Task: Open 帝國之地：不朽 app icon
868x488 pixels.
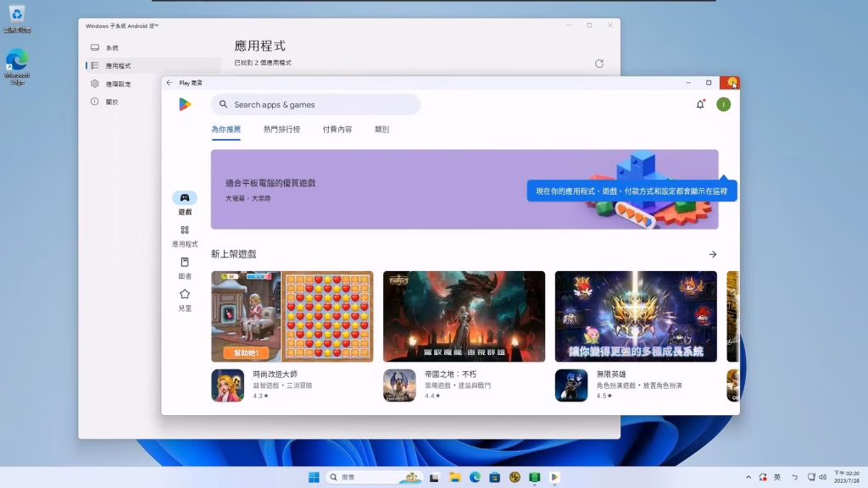Action: coord(399,385)
